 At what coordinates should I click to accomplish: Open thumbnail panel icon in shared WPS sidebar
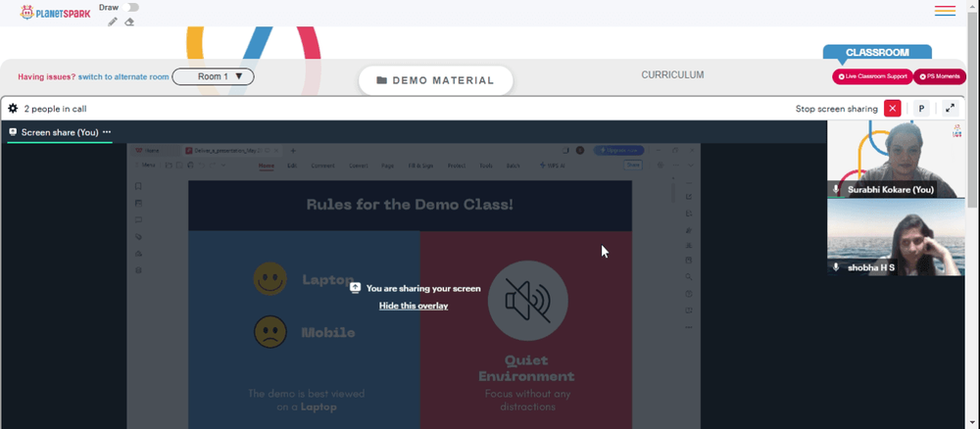click(x=139, y=203)
